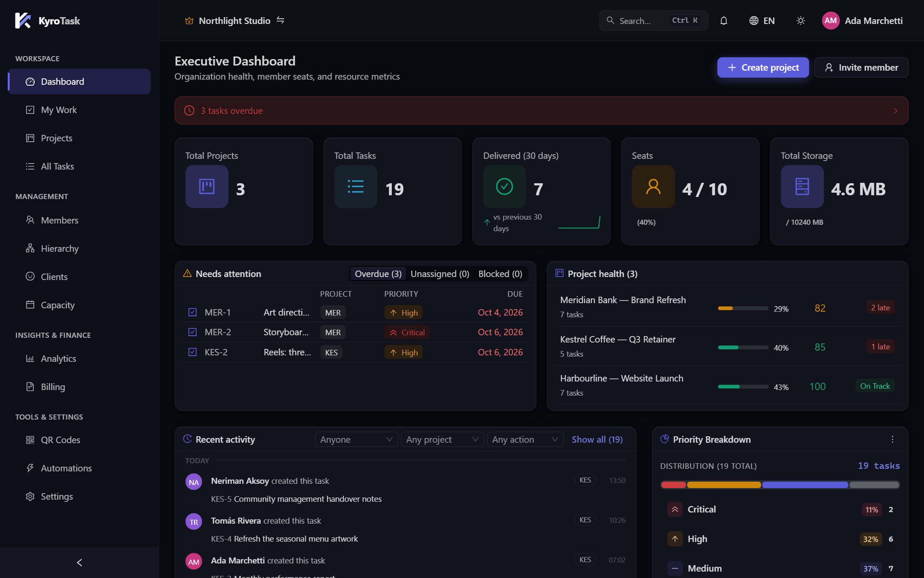Screen dimensions: 924x578
Task: Click Invite member button
Action: point(861,67)
